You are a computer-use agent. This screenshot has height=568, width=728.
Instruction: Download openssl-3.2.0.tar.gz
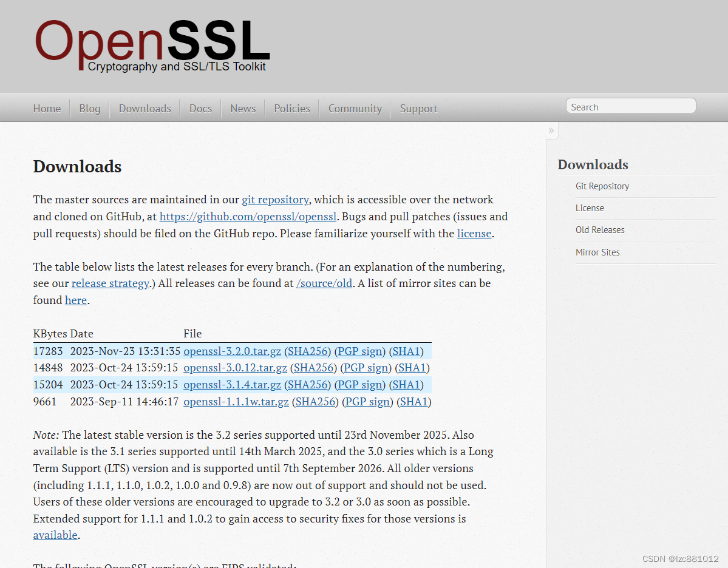pyautogui.click(x=232, y=351)
